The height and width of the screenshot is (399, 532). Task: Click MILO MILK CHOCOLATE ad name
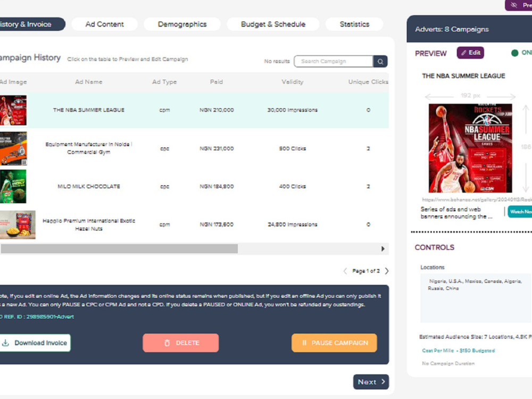tap(88, 187)
